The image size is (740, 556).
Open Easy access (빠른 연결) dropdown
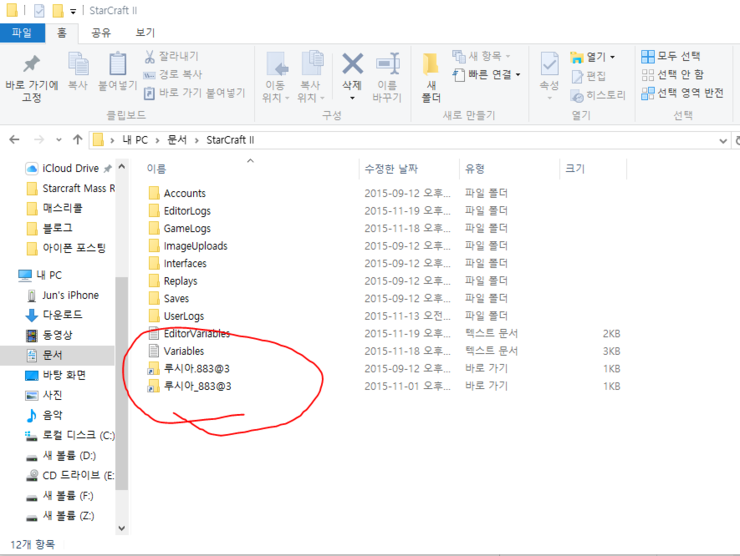pyautogui.click(x=487, y=75)
